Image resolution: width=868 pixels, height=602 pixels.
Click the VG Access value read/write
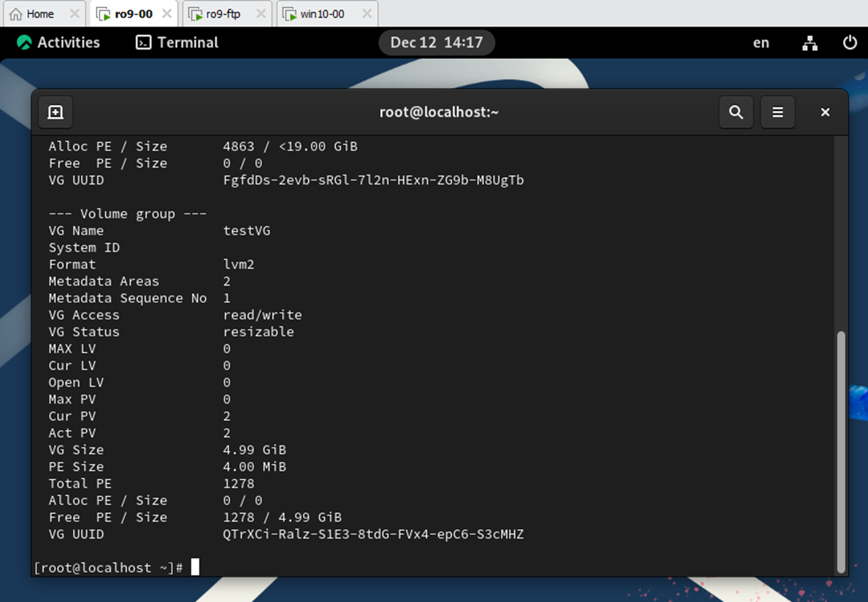click(x=263, y=315)
